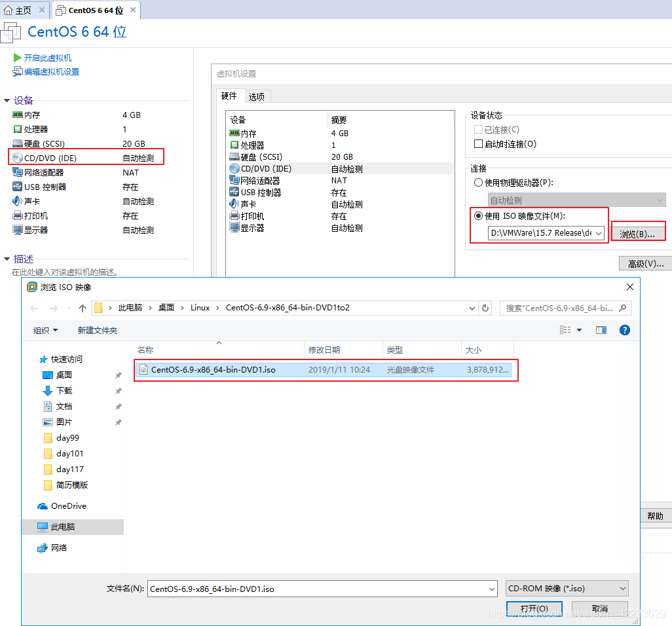This screenshot has width=672, height=626.
Task: Click the Linux breadcrumb in address bar
Action: 200,308
